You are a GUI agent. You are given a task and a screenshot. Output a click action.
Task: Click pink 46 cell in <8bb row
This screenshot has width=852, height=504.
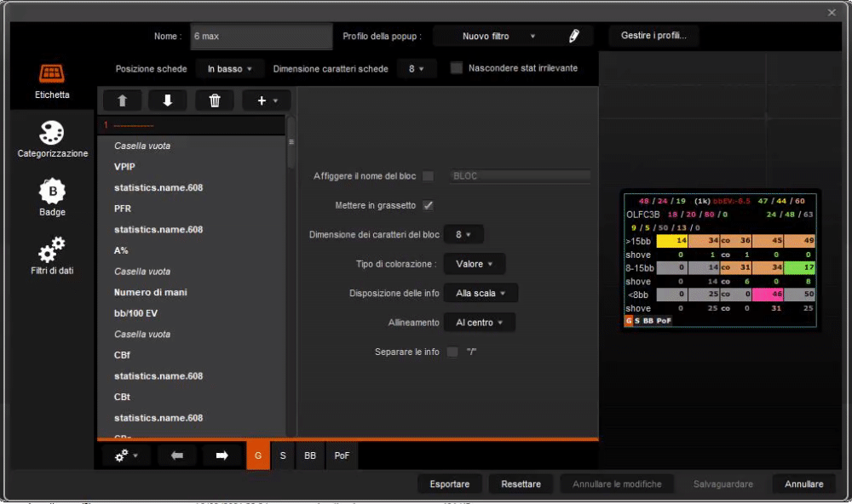(x=768, y=294)
